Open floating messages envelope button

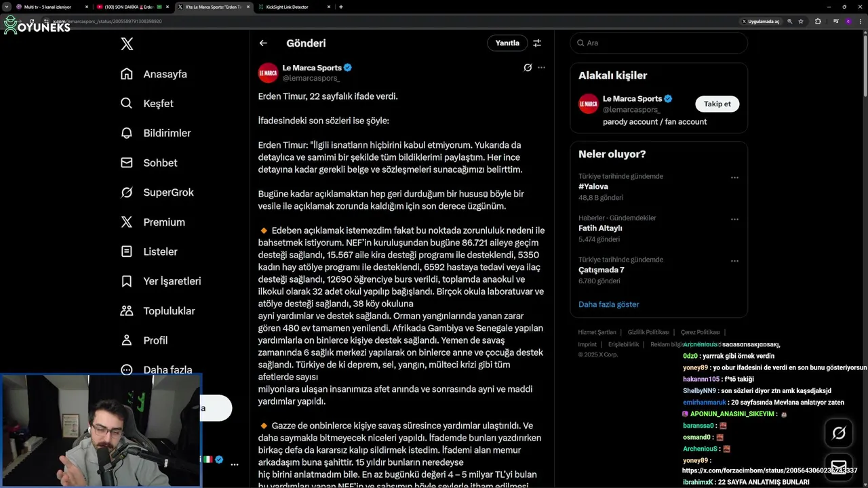click(x=839, y=468)
